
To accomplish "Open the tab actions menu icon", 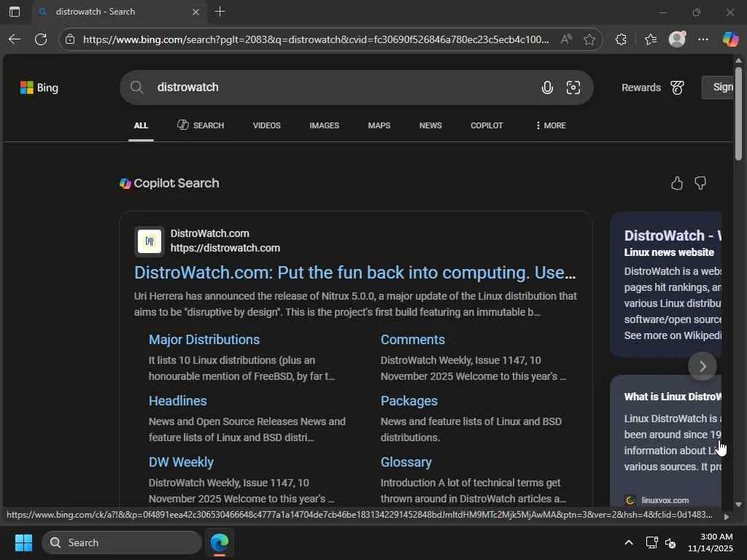I will point(15,12).
